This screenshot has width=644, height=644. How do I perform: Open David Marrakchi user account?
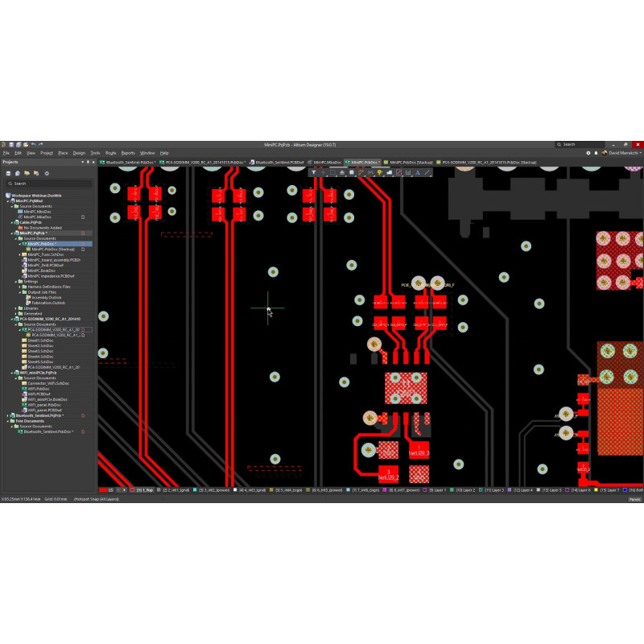coord(622,152)
